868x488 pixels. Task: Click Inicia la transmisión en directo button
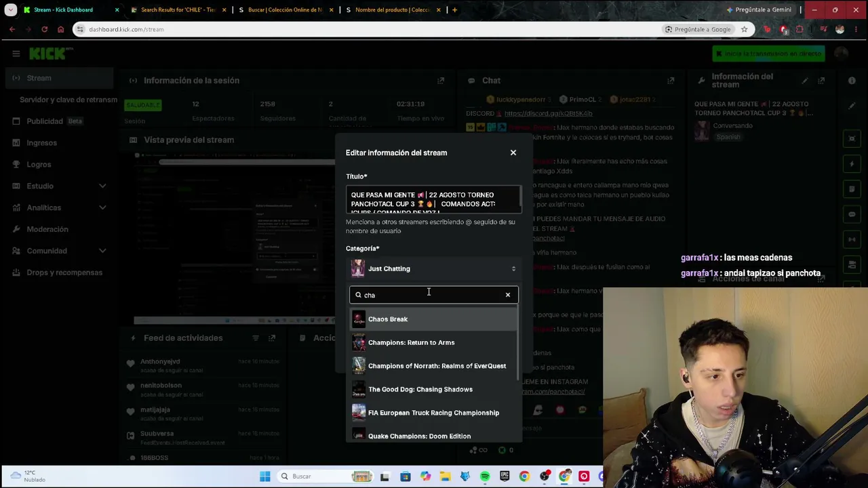[x=769, y=54]
